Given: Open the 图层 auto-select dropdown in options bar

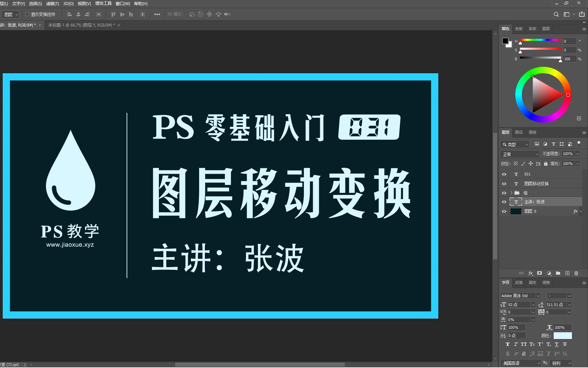Looking at the screenshot, I should pyautogui.click(x=11, y=15).
